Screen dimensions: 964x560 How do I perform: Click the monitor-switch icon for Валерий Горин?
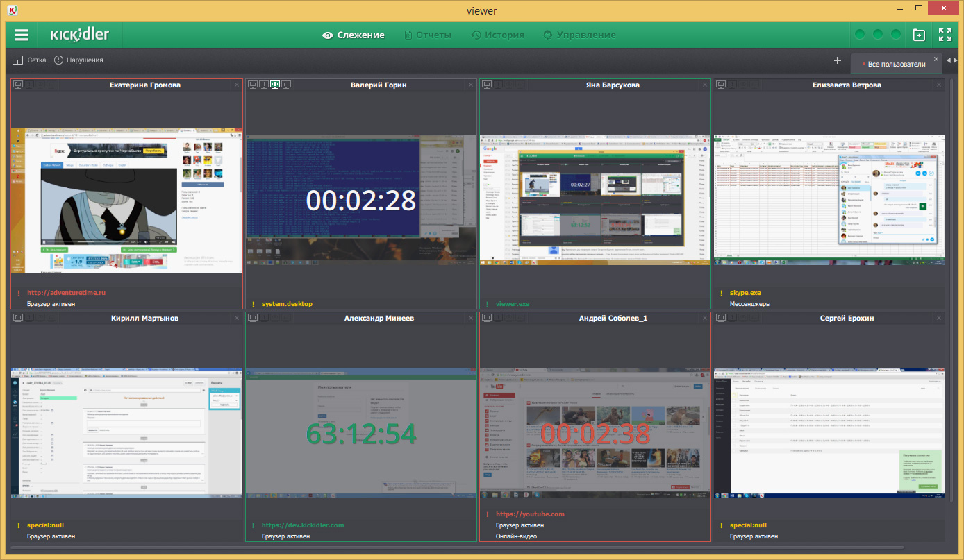(286, 85)
